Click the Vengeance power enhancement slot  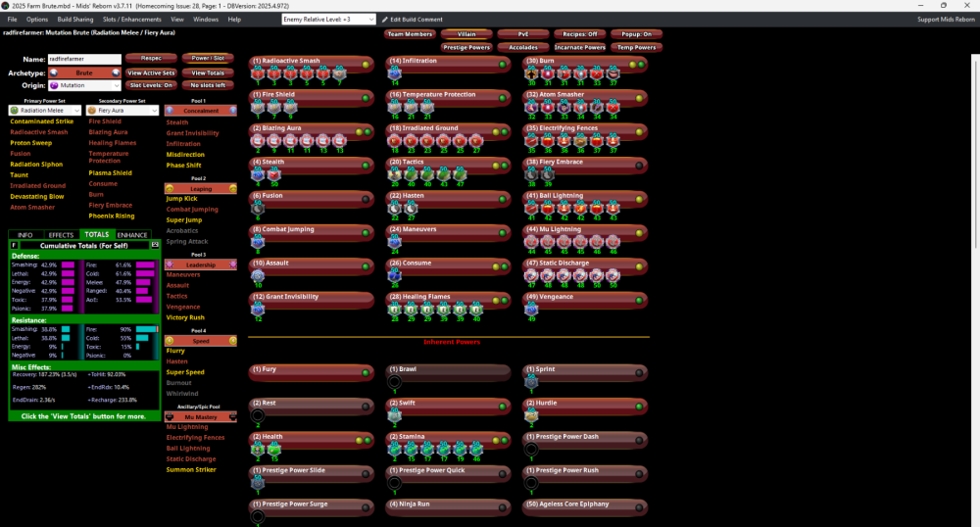click(x=530, y=309)
